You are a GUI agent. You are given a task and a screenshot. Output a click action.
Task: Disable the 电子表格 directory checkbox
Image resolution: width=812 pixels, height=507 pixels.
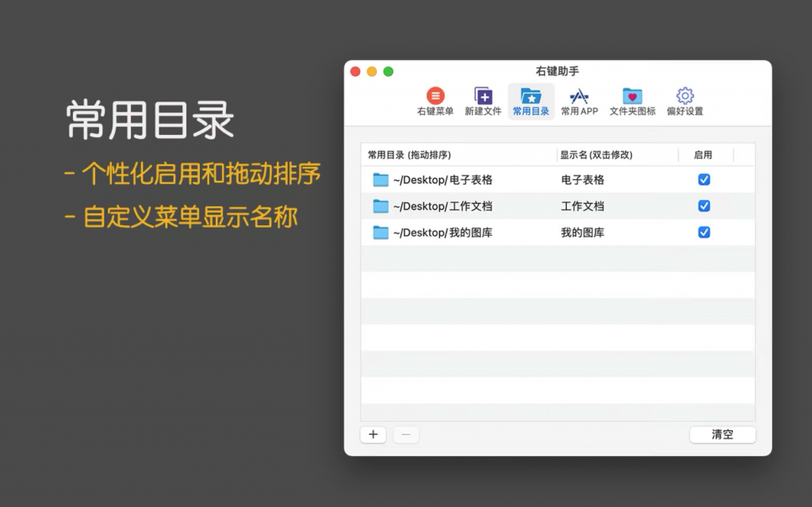pyautogui.click(x=704, y=179)
